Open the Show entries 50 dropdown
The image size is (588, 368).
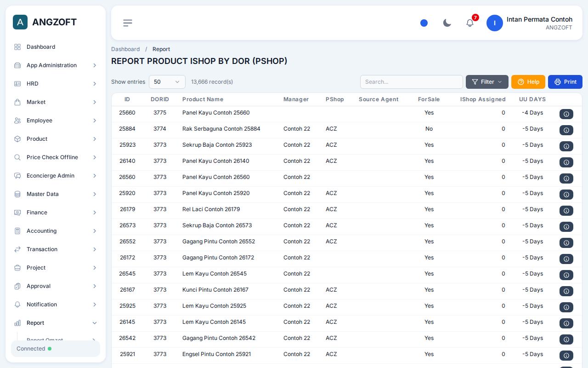pyautogui.click(x=167, y=82)
